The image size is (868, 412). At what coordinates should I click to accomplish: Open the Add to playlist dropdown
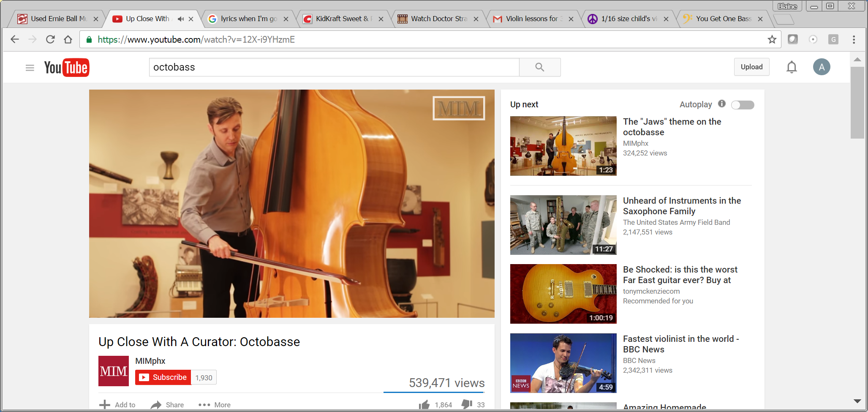tap(117, 405)
